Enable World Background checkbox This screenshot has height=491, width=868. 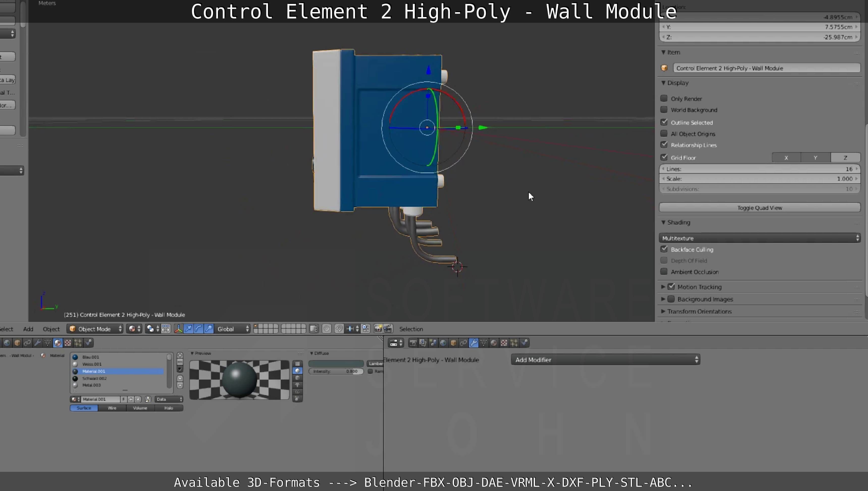(664, 110)
